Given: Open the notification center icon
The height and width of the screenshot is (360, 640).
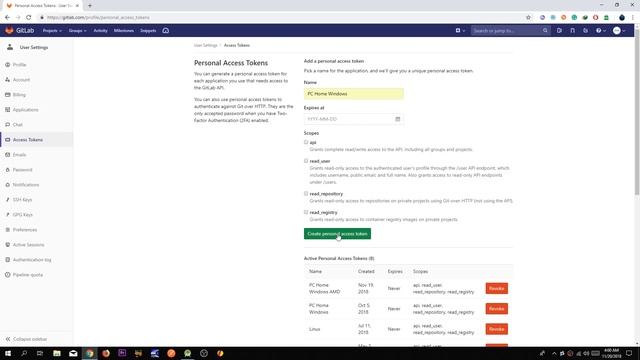Looking at the screenshot, I should 629,353.
